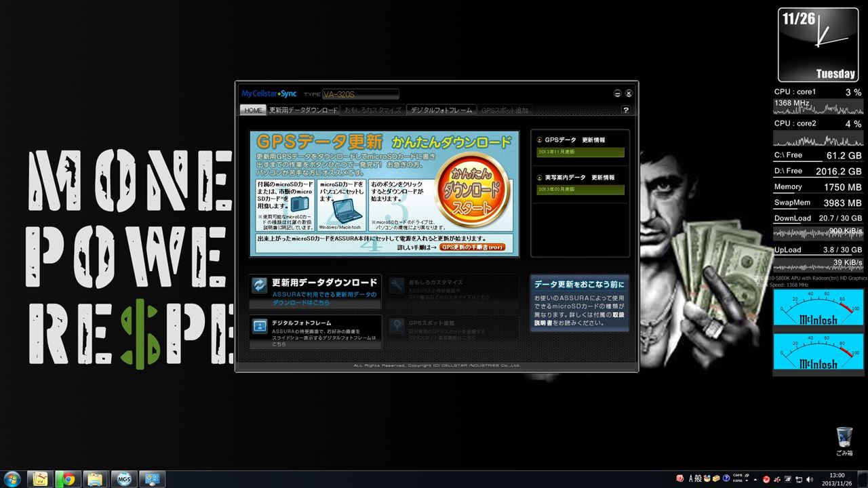Show hidden tray icons with the arrow

(x=755, y=479)
